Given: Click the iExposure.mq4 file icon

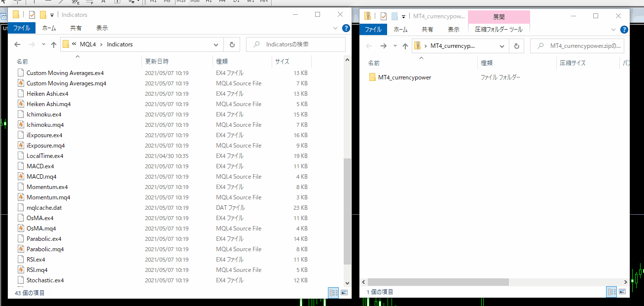Looking at the screenshot, I should 21,146.
